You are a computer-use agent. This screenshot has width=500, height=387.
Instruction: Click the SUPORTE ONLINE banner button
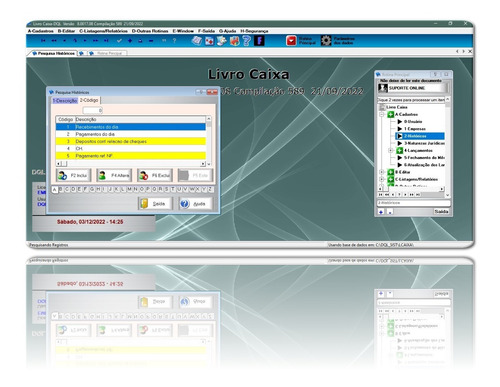(x=414, y=88)
